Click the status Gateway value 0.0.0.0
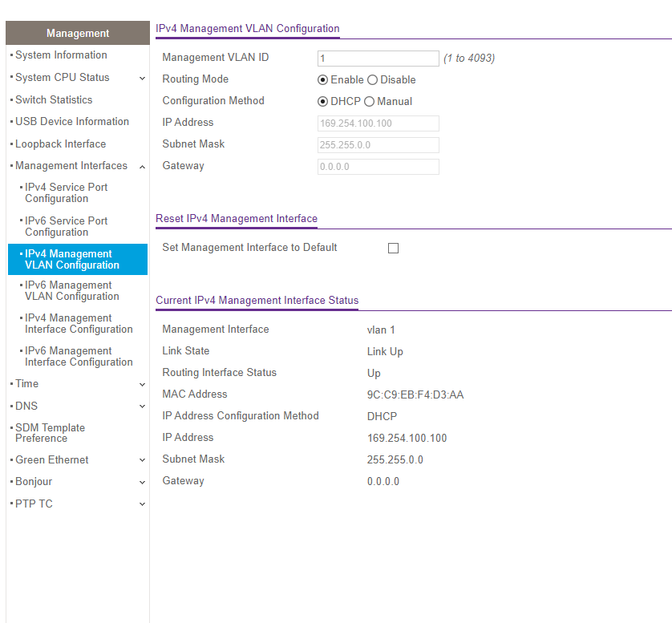The image size is (672, 623). click(383, 482)
